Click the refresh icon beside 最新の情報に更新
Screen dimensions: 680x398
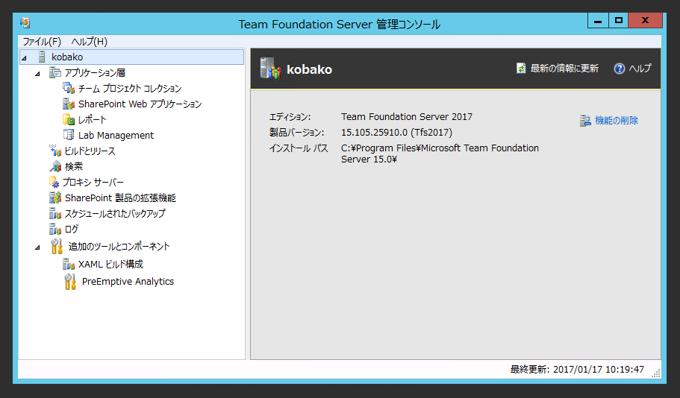521,69
